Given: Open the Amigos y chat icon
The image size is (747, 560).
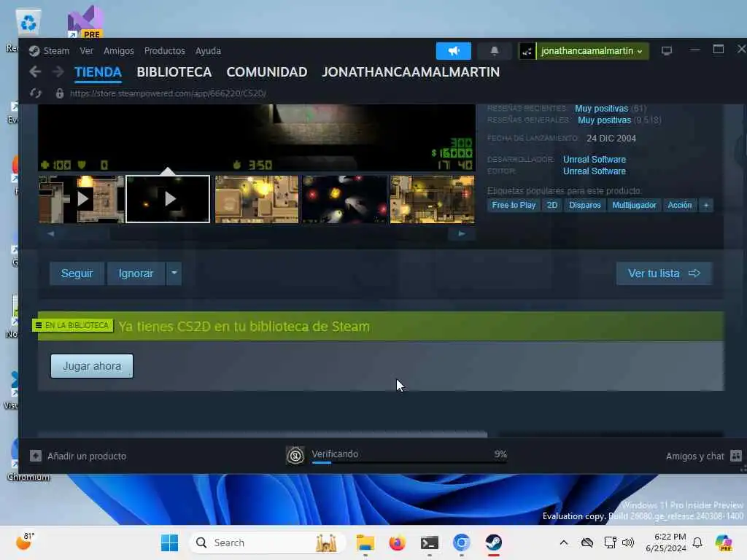Looking at the screenshot, I should 735,456.
